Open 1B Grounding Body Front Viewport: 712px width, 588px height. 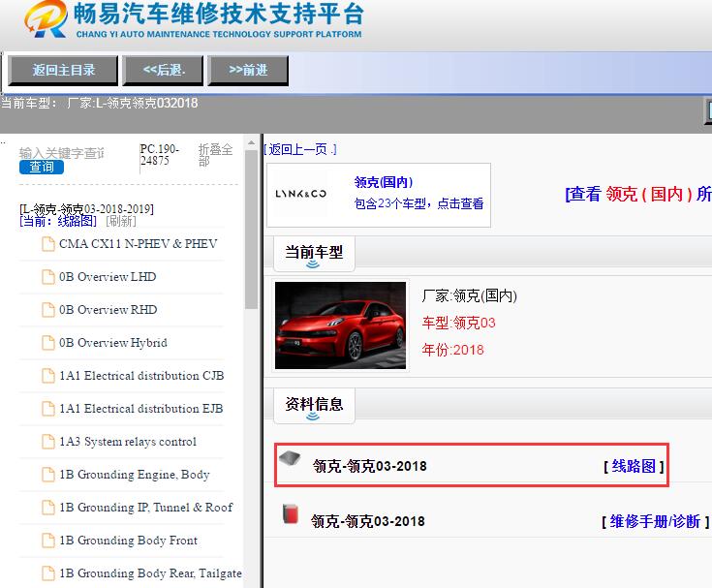pyautogui.click(x=128, y=541)
